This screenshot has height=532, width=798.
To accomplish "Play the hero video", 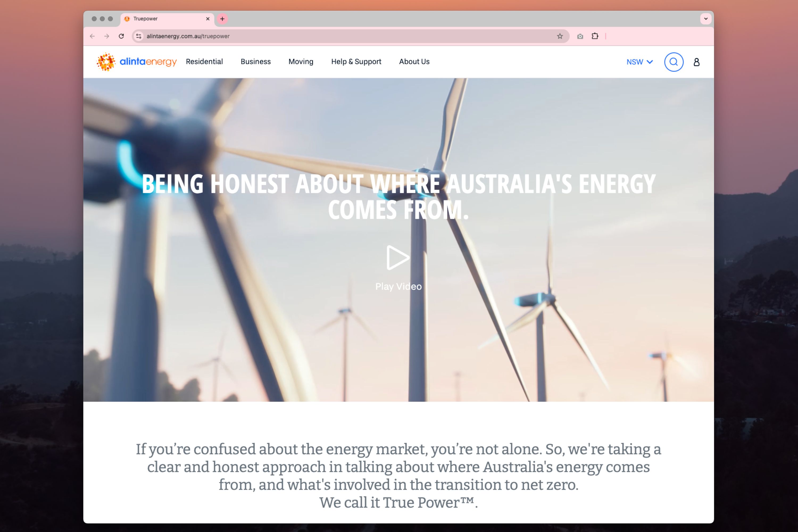I will (x=398, y=258).
